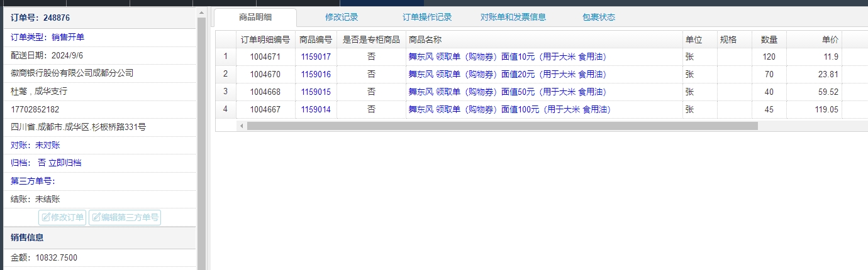Click the 配送日期: 2024/9/6 line
Screen dimensions: 868x270
coord(47,55)
